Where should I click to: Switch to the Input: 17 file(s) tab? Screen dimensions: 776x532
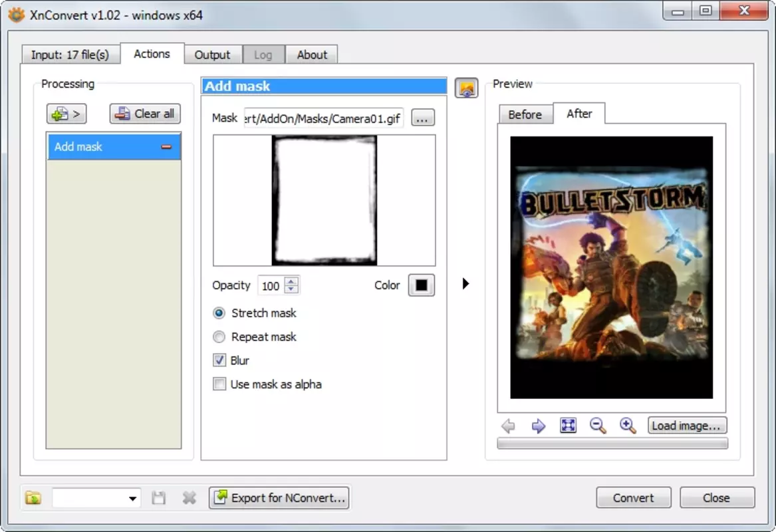[70, 55]
